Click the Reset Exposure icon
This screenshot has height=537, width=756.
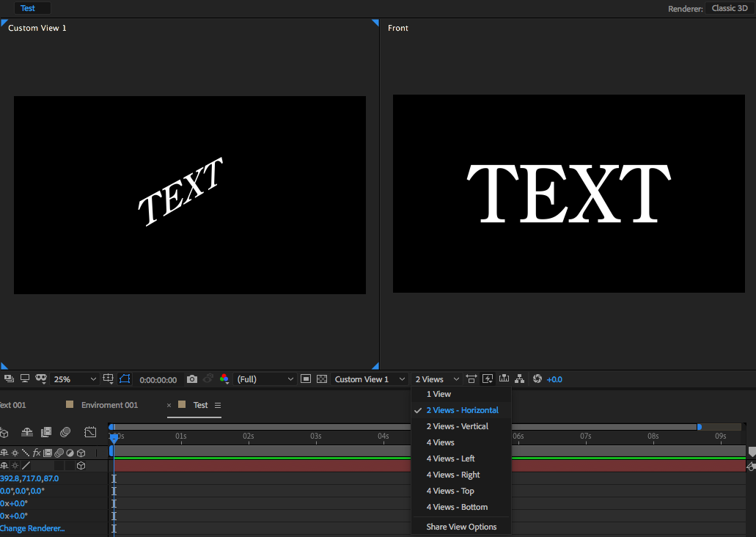pyautogui.click(x=537, y=379)
